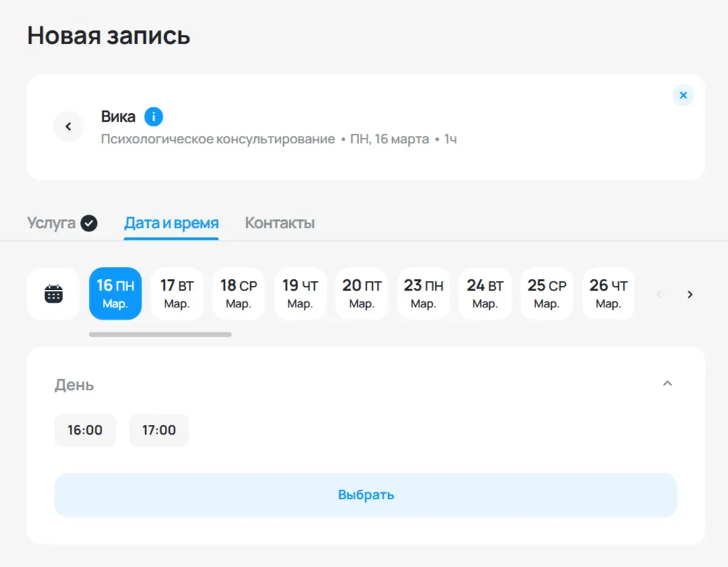The width and height of the screenshot is (728, 567).
Task: Expand more dates with the carousel arrow
Action: coord(690,294)
